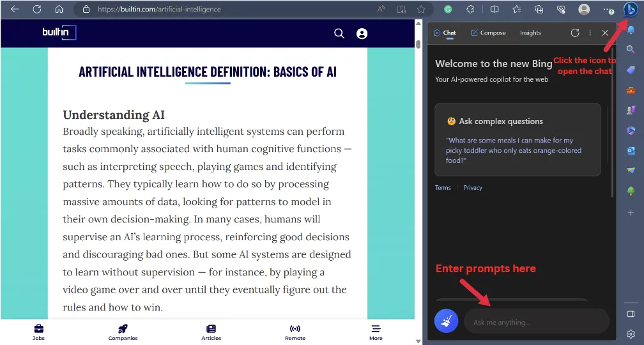Reload the page with the refresh icon

coord(37,9)
